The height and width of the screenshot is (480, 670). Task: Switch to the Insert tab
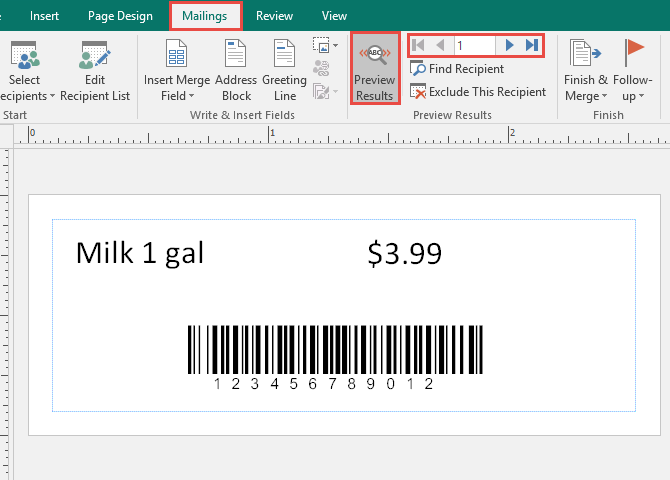point(44,16)
